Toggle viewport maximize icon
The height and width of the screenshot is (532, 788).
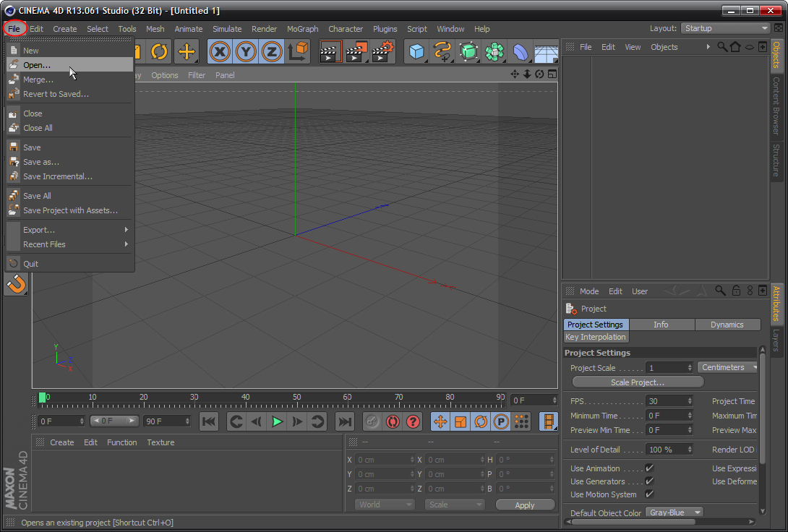pos(552,74)
